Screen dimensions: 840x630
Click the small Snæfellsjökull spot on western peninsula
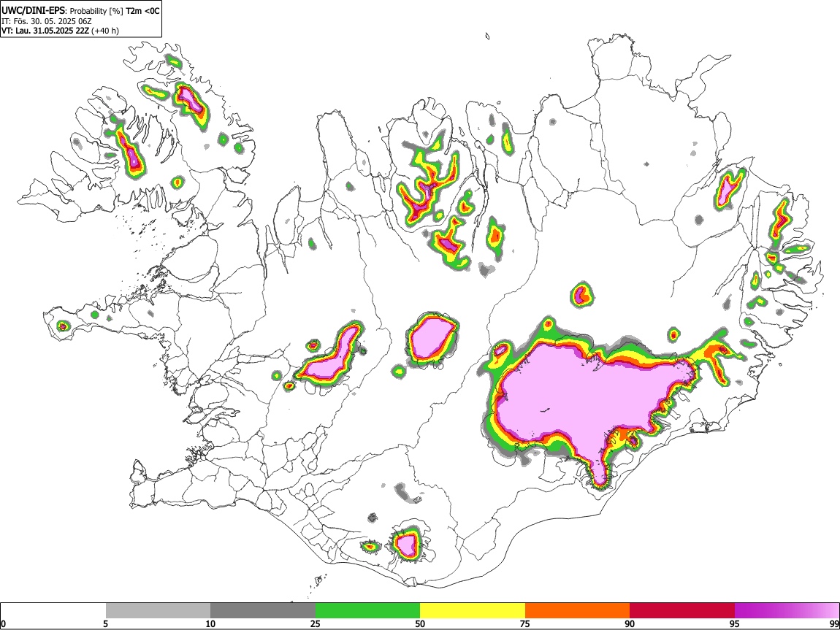click(x=63, y=325)
